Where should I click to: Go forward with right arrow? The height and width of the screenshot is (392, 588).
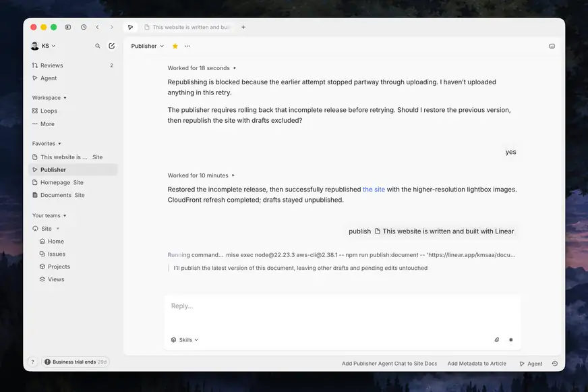(x=111, y=27)
